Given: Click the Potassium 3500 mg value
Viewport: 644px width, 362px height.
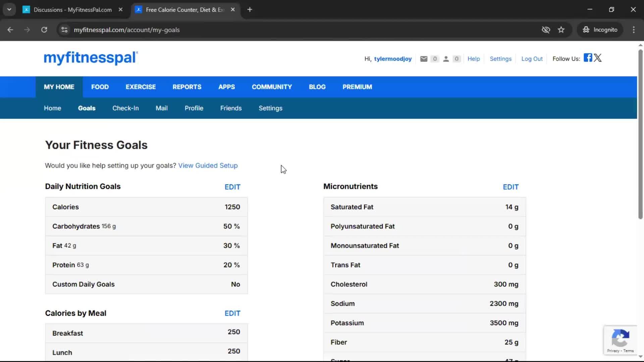Looking at the screenshot, I should click(x=504, y=323).
